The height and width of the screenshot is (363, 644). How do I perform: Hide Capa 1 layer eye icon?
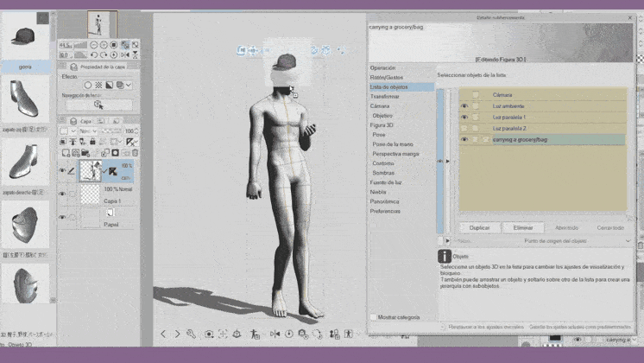pos(62,194)
